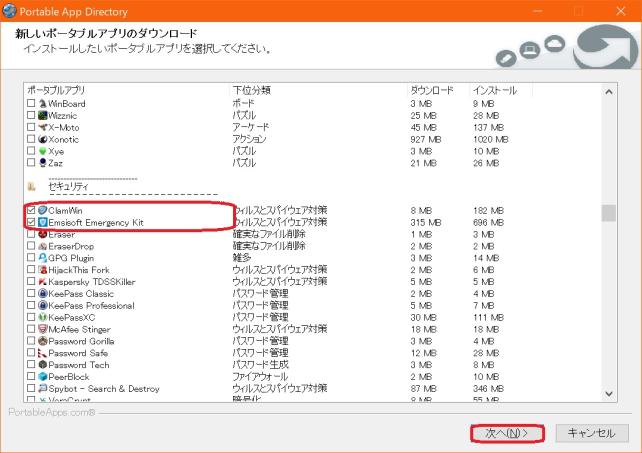The width and height of the screenshot is (642, 453).
Task: Click the security category folder icon
Action: pos(32,187)
